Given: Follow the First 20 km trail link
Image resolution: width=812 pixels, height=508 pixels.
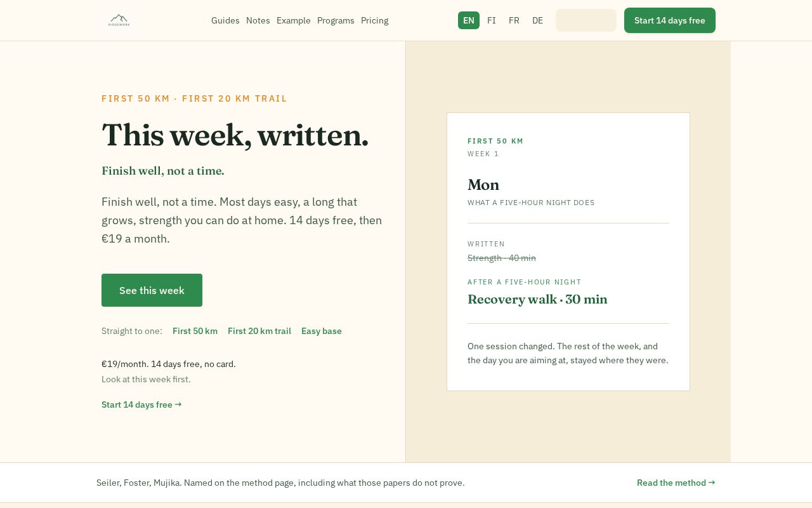Looking at the screenshot, I should pyautogui.click(x=259, y=331).
